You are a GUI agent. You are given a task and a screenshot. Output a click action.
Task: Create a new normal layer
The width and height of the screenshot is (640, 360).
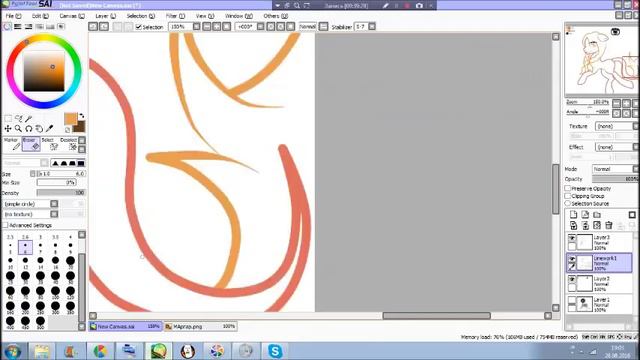tap(573, 215)
